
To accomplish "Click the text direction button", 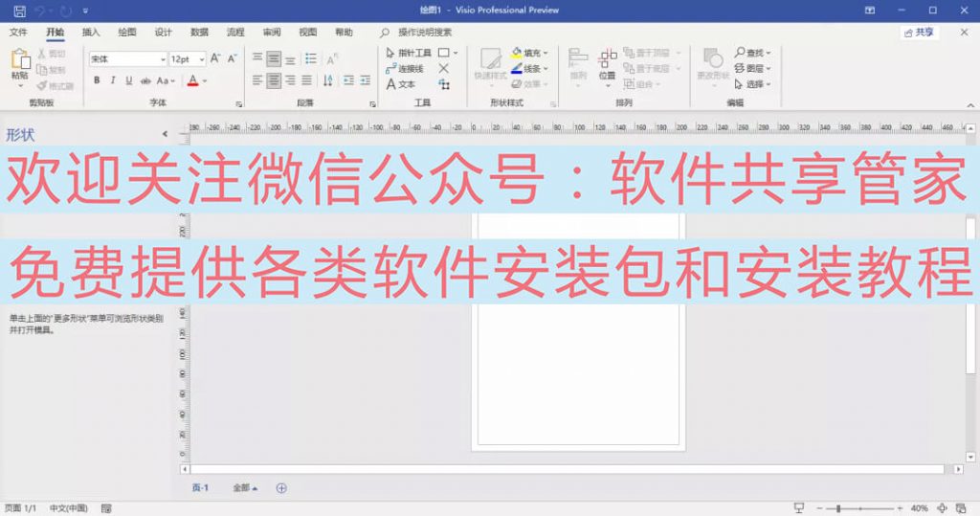I will pos(328,80).
